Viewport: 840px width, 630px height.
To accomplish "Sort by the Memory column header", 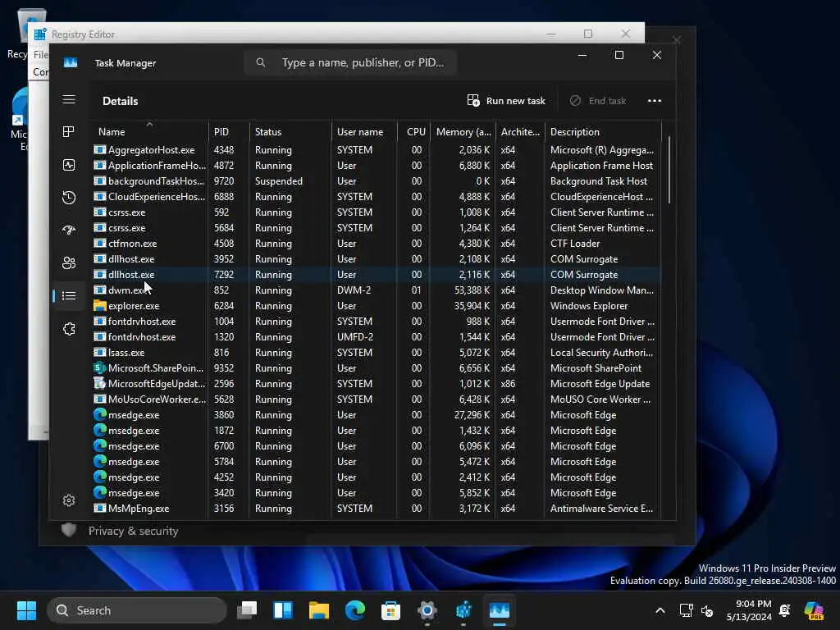I will [462, 132].
